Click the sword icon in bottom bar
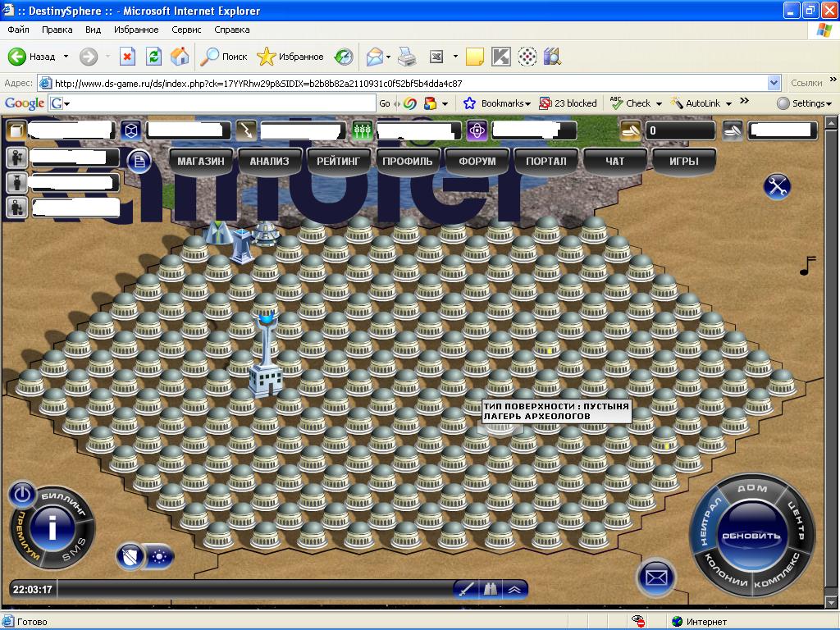Image resolution: width=840 pixels, height=630 pixels. tap(465, 589)
